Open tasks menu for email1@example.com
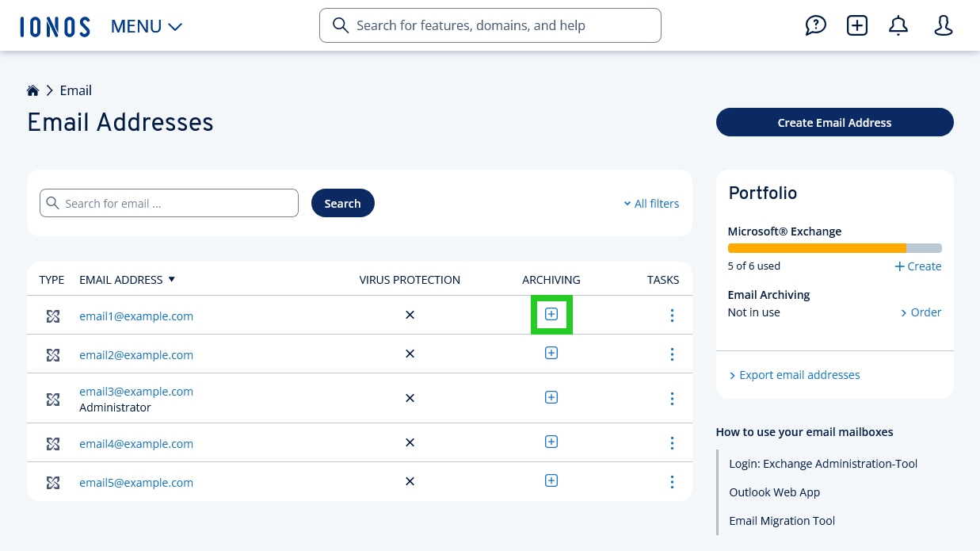980x551 pixels. [672, 316]
